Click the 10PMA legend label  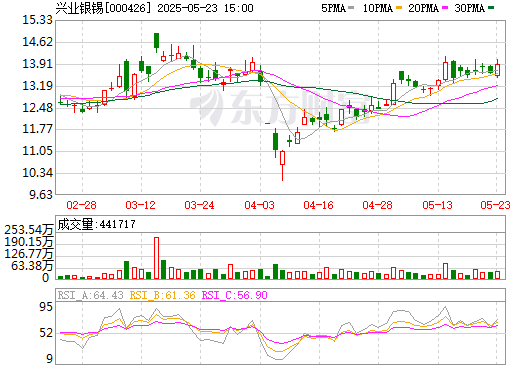(378, 8)
